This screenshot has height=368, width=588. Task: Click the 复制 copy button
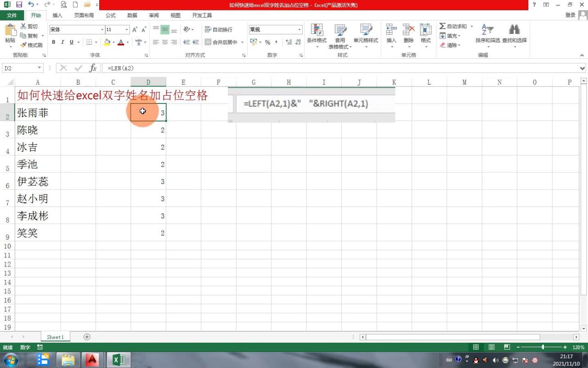click(x=29, y=36)
